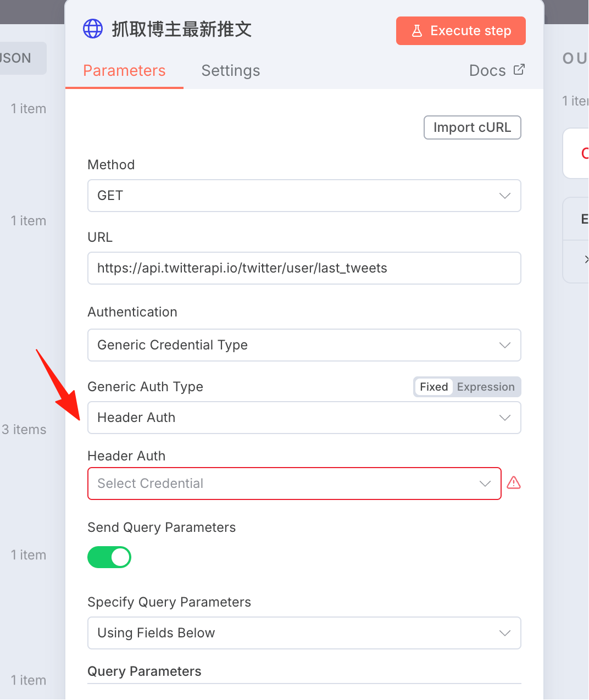
Task: Open the Parameters tab
Action: point(124,70)
